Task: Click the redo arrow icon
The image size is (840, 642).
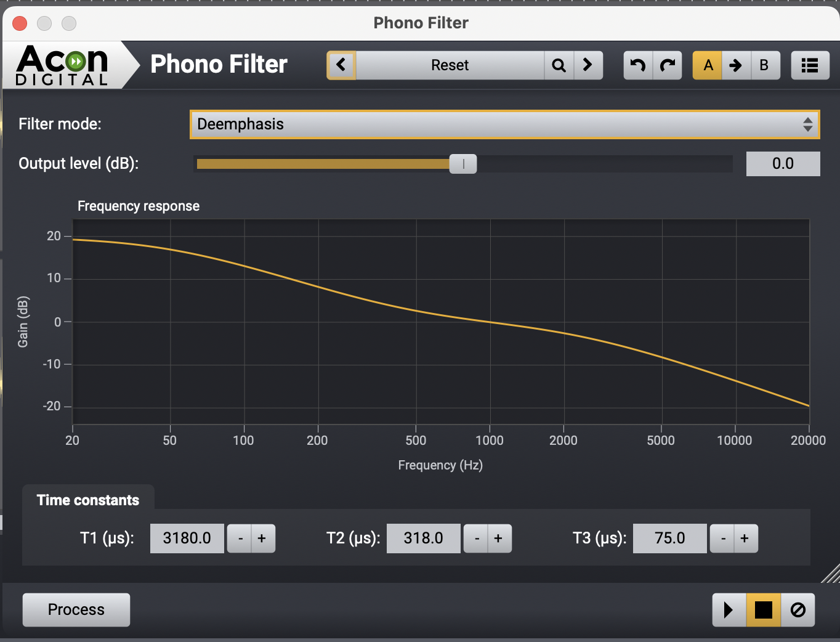Action: point(668,65)
